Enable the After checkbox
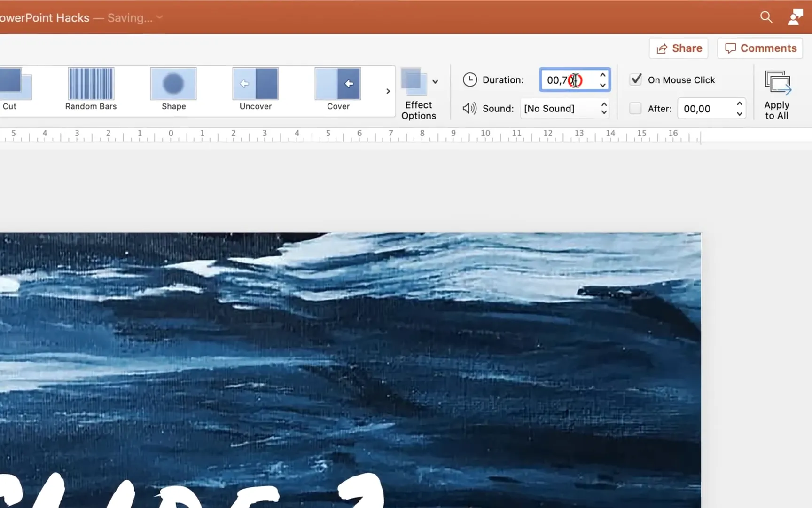812x508 pixels. [x=635, y=108]
